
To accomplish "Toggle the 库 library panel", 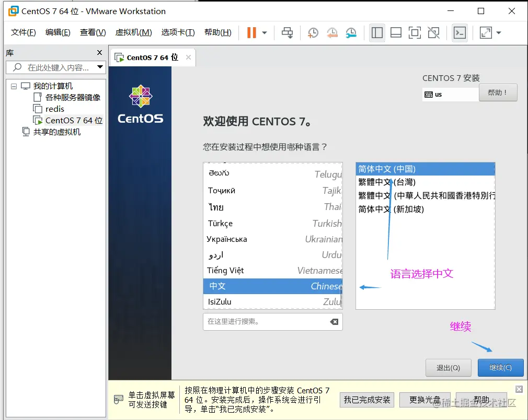I will [377, 32].
